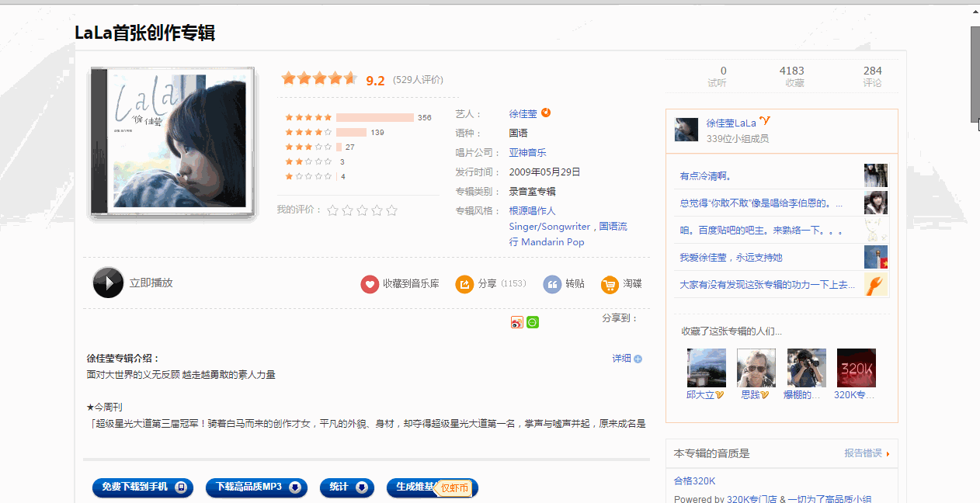Open record company 亚神音乐 link
The height and width of the screenshot is (503, 980).
pos(528,152)
